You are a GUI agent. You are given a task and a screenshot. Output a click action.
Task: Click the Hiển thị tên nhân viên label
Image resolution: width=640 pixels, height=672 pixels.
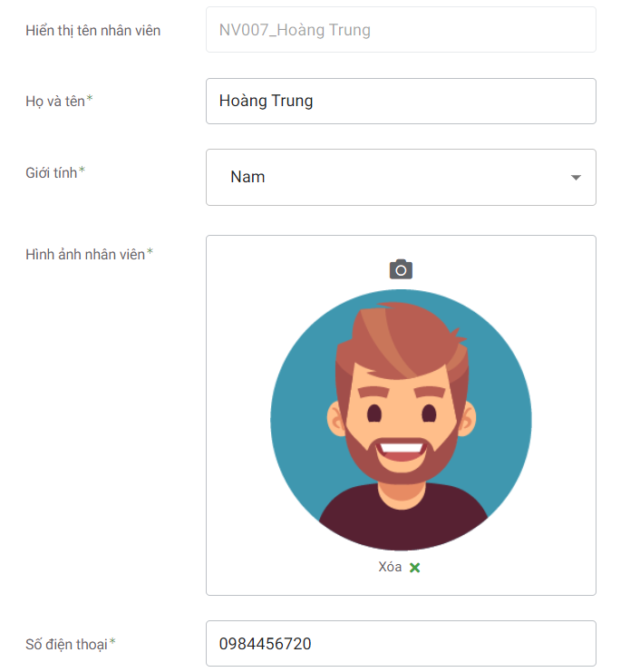(x=92, y=30)
